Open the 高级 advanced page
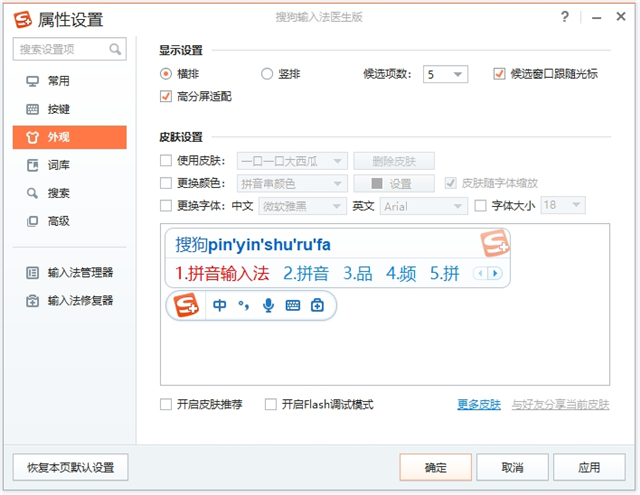640x495 pixels. tap(69, 221)
